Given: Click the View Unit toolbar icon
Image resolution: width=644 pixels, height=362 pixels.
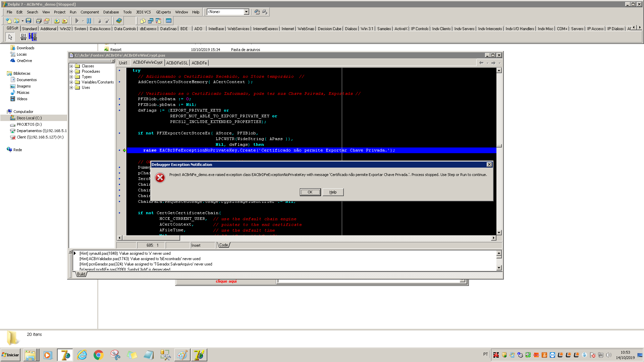Looking at the screenshot, I should 143,21.
